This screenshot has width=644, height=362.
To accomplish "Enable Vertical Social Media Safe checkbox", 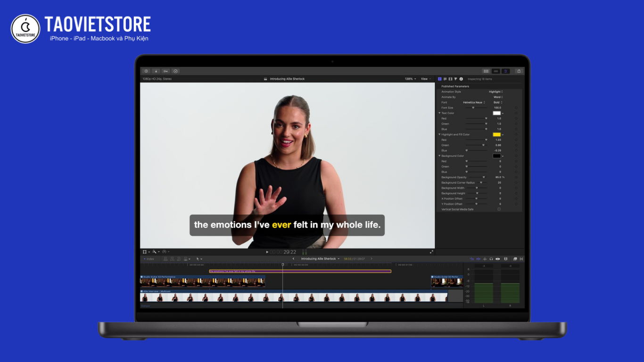I will 499,209.
